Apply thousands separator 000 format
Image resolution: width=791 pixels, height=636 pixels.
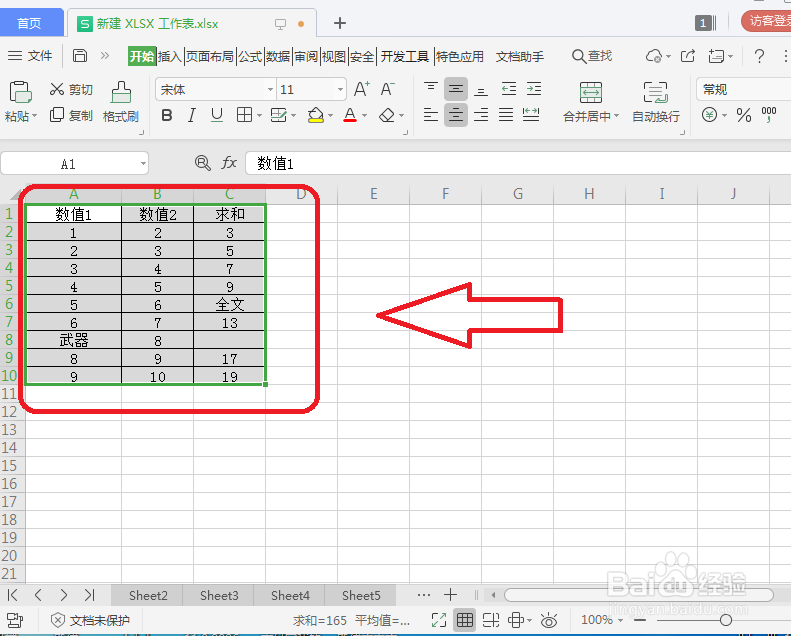tap(769, 115)
